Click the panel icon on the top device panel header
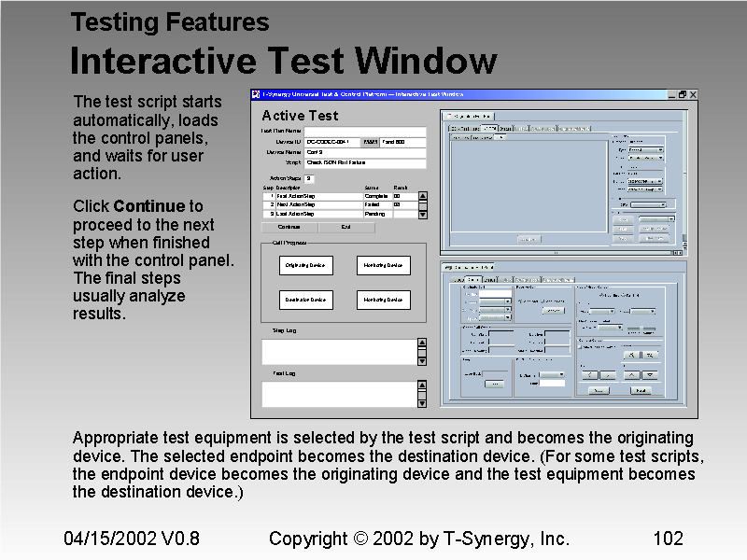The height and width of the screenshot is (560, 747). 449,116
